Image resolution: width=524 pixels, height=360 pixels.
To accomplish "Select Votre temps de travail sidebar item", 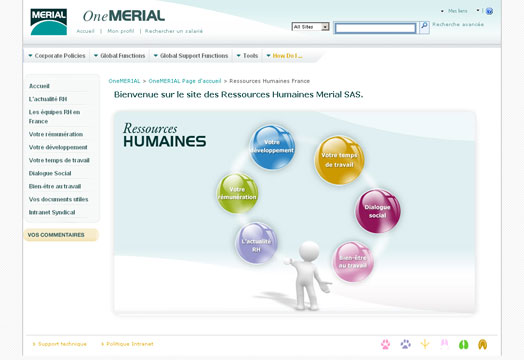I will tap(59, 160).
